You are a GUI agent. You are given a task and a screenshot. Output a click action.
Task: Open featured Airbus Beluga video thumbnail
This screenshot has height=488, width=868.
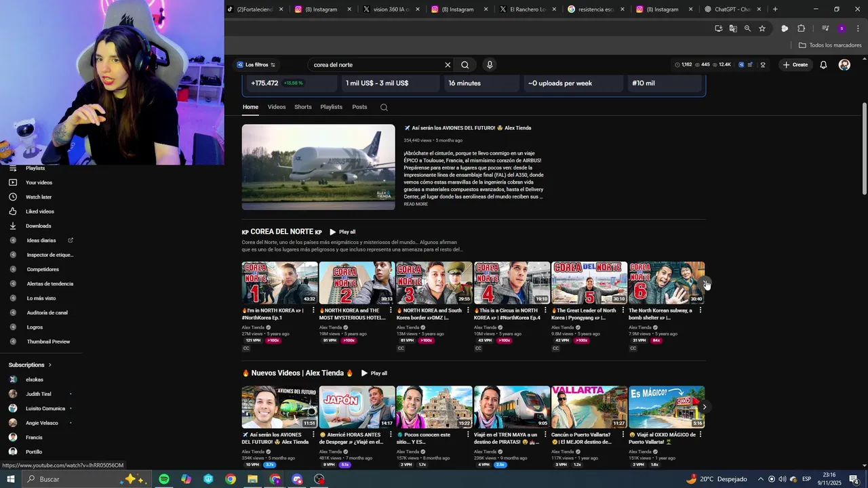(x=318, y=167)
